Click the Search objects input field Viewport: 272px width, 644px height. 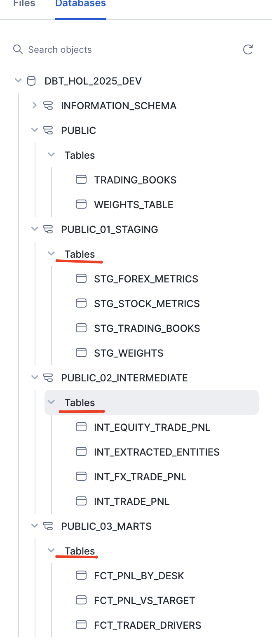[124, 50]
